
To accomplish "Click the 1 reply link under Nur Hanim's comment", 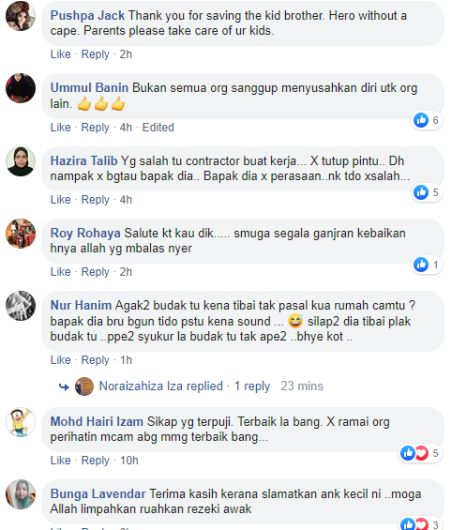I will click(x=252, y=386).
